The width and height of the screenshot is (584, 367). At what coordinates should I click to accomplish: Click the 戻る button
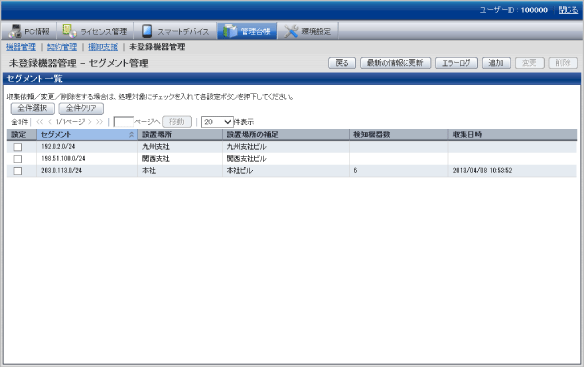point(342,63)
